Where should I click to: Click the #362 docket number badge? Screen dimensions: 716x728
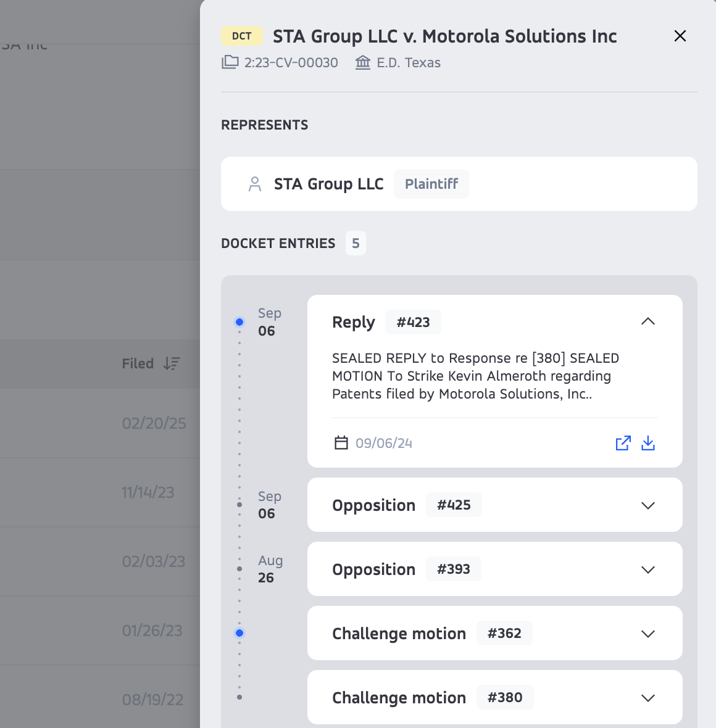click(x=504, y=633)
